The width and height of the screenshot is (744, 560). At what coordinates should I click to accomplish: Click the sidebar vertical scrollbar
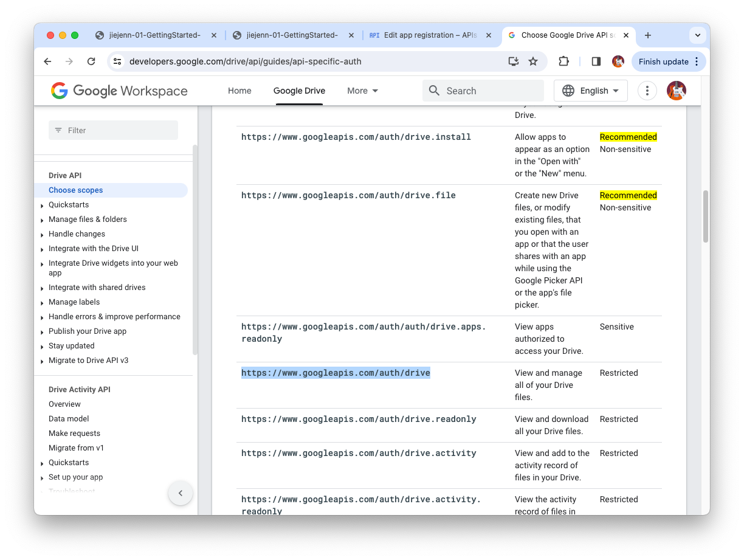coord(195,249)
